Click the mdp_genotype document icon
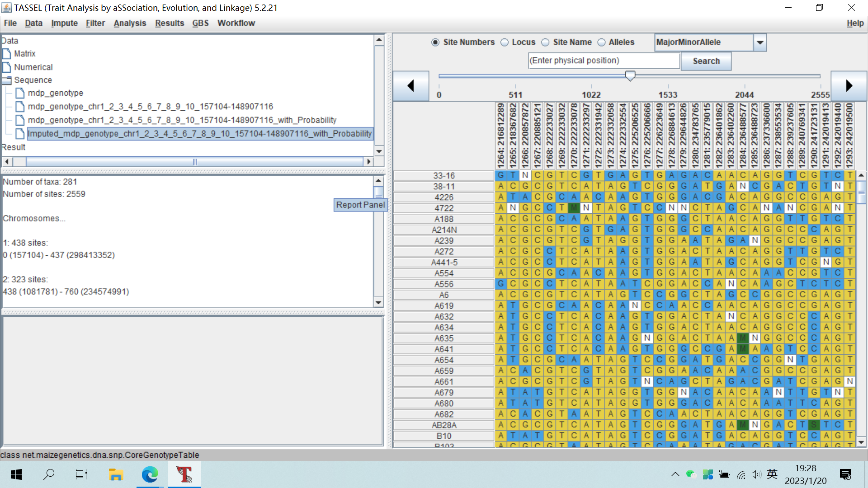Screen dimensions: 868x488 20,93
